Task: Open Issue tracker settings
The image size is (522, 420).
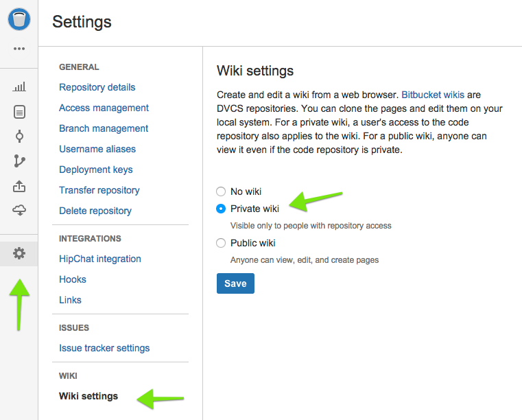Action: 104,348
